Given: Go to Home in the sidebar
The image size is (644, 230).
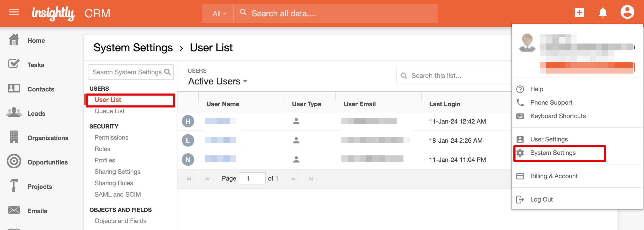Looking at the screenshot, I should pyautogui.click(x=36, y=41).
